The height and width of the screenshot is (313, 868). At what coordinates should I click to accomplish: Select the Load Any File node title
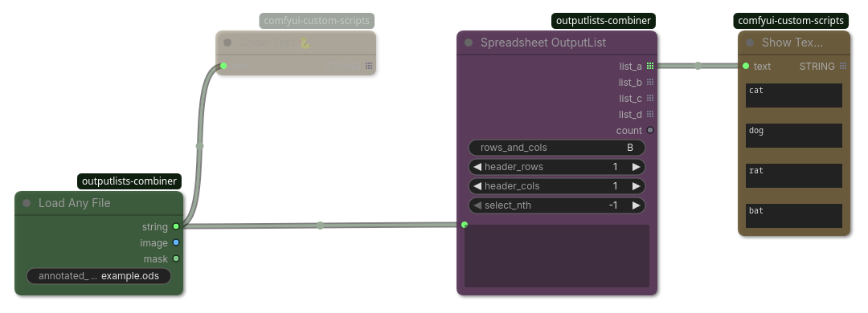tap(74, 203)
